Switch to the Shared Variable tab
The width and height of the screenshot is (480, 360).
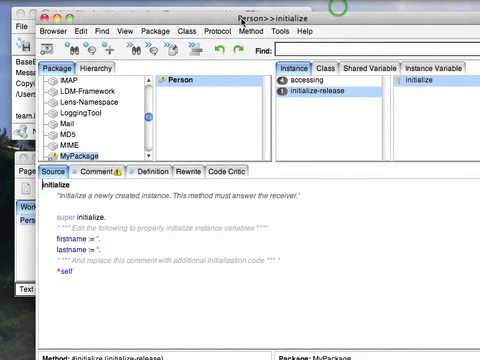coord(370,68)
